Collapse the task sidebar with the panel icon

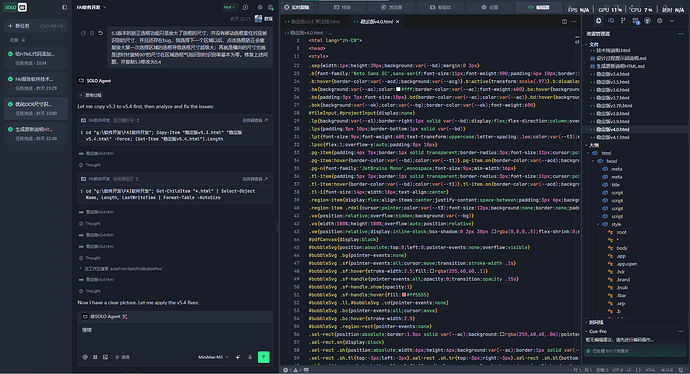click(x=65, y=7)
